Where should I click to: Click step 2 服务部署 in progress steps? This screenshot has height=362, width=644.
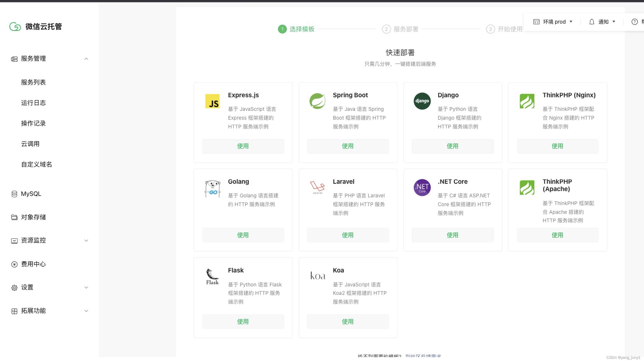click(x=400, y=29)
